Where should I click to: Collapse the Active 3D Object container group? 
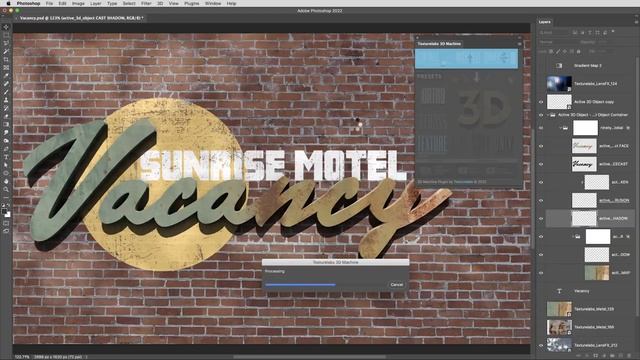pos(548,115)
